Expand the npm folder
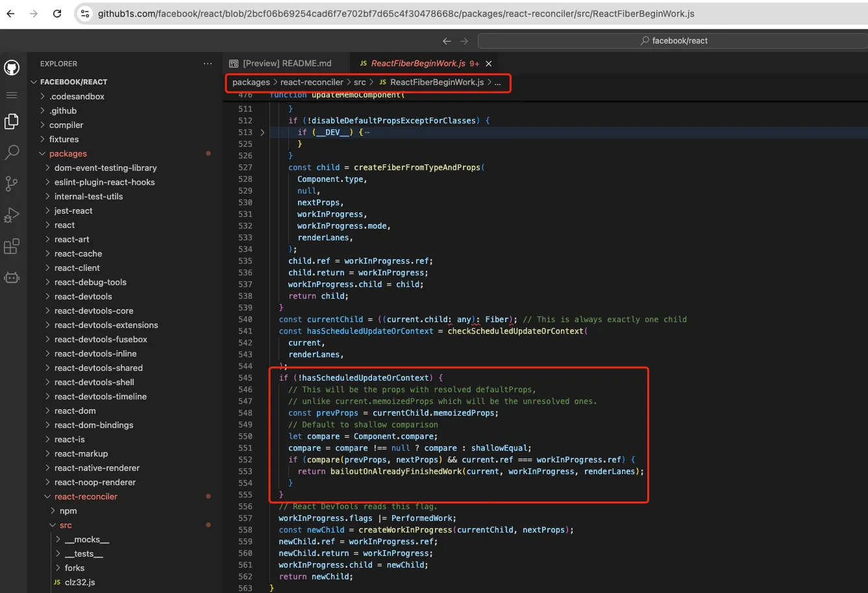This screenshot has width=868, height=593. (x=125, y=511)
